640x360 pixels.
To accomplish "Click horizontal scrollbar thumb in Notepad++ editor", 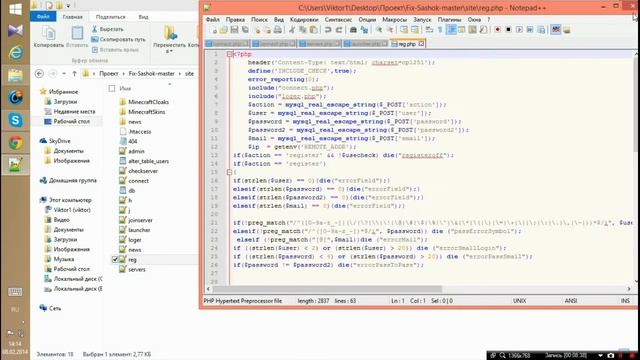I will click(x=327, y=289).
